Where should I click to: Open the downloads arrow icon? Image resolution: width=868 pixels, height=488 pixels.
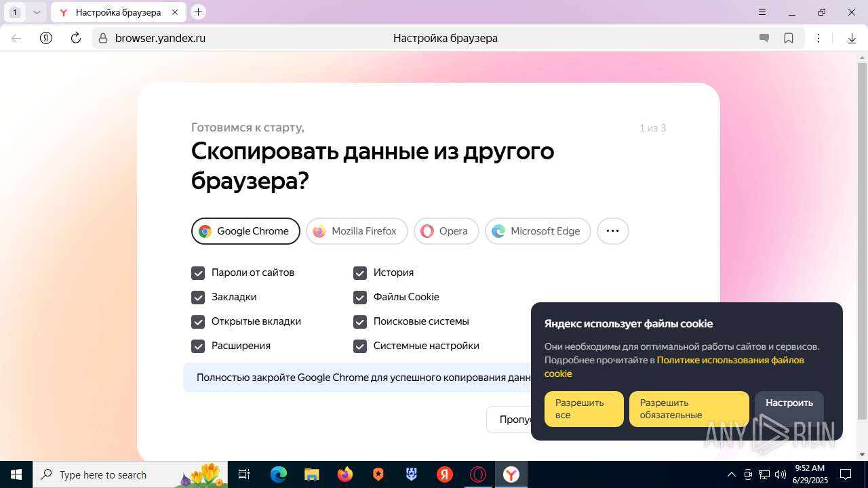click(852, 39)
